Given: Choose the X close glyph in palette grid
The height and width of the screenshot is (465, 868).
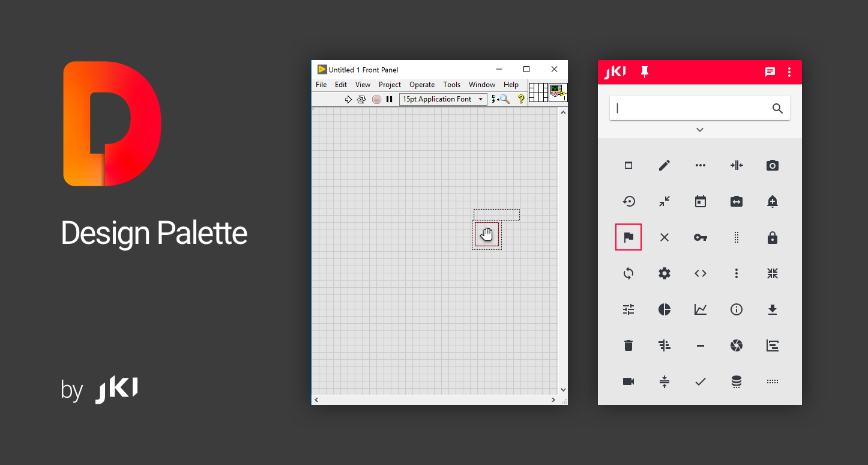Looking at the screenshot, I should coord(665,237).
